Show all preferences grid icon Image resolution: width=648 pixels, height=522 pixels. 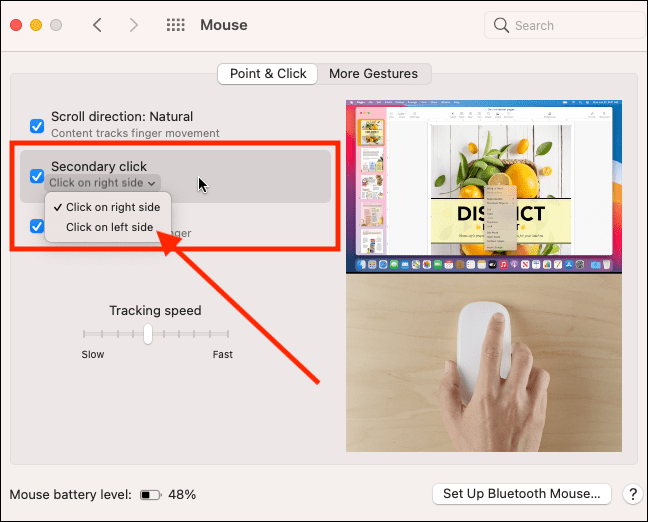pos(176,25)
